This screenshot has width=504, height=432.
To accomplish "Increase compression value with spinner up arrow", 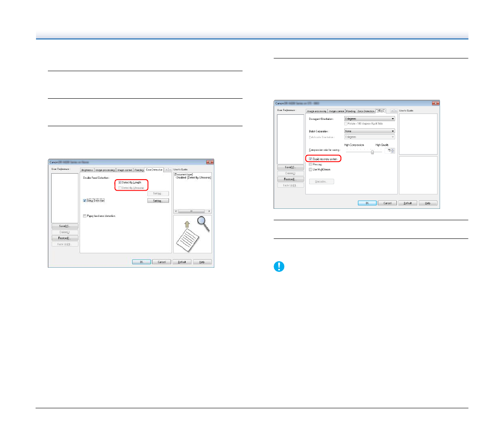I will pyautogui.click(x=393, y=149).
